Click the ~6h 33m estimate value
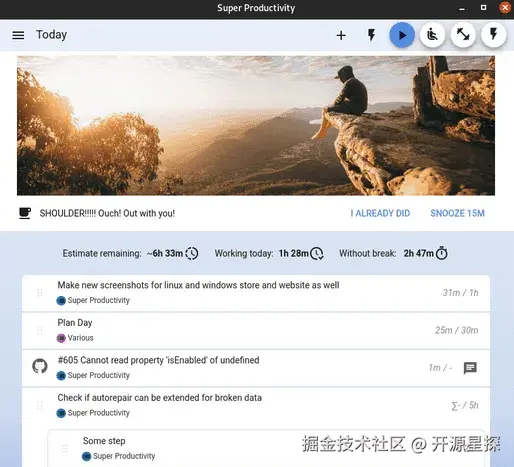Image resolution: width=514 pixels, height=467 pixels. (165, 253)
